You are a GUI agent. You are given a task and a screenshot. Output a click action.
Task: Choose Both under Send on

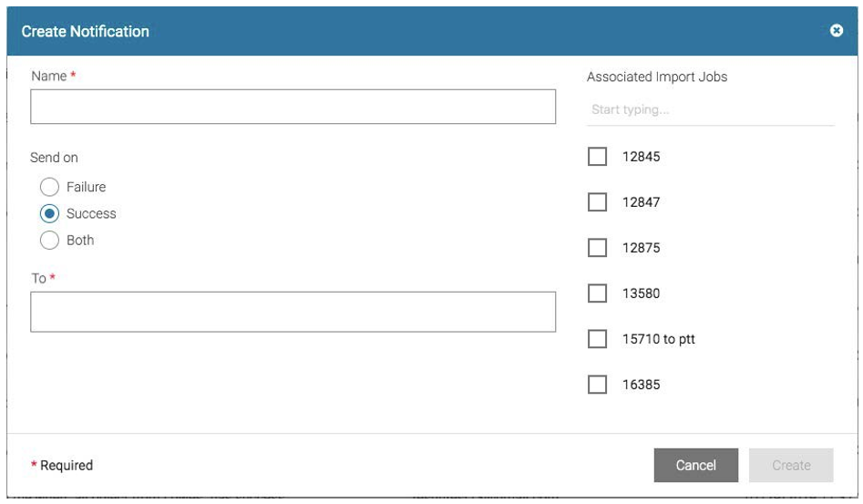pyautogui.click(x=50, y=241)
